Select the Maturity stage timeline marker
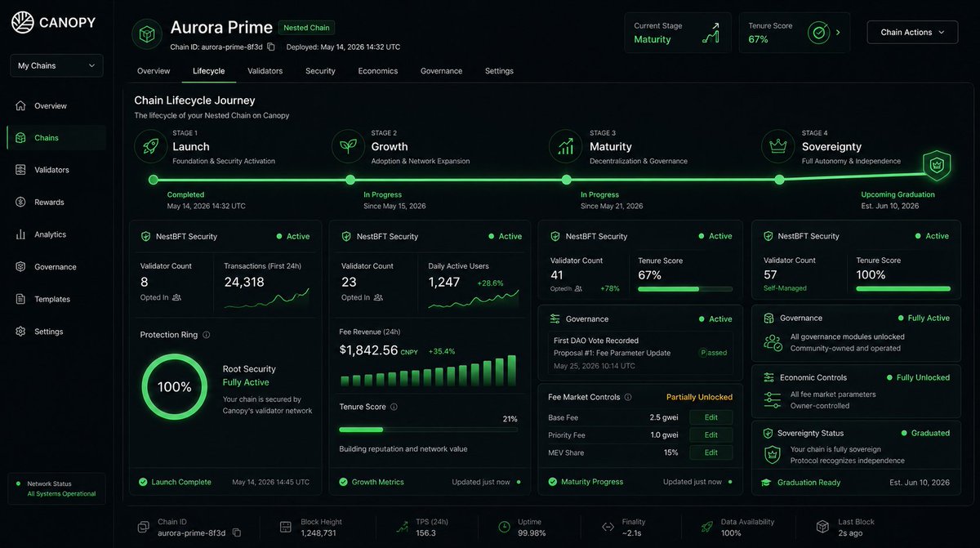980x548 pixels. tap(566, 180)
